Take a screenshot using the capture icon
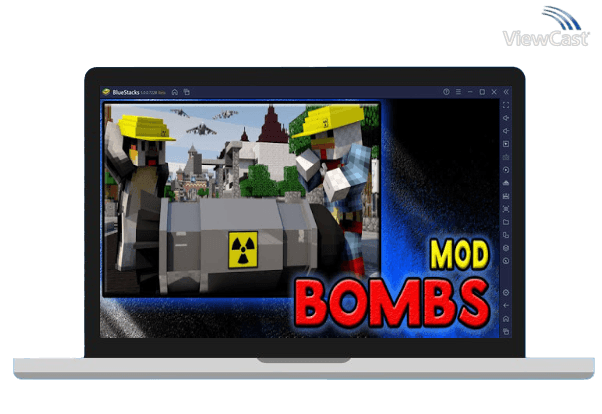Image resolution: width=602 pixels, height=414 pixels. tap(506, 209)
